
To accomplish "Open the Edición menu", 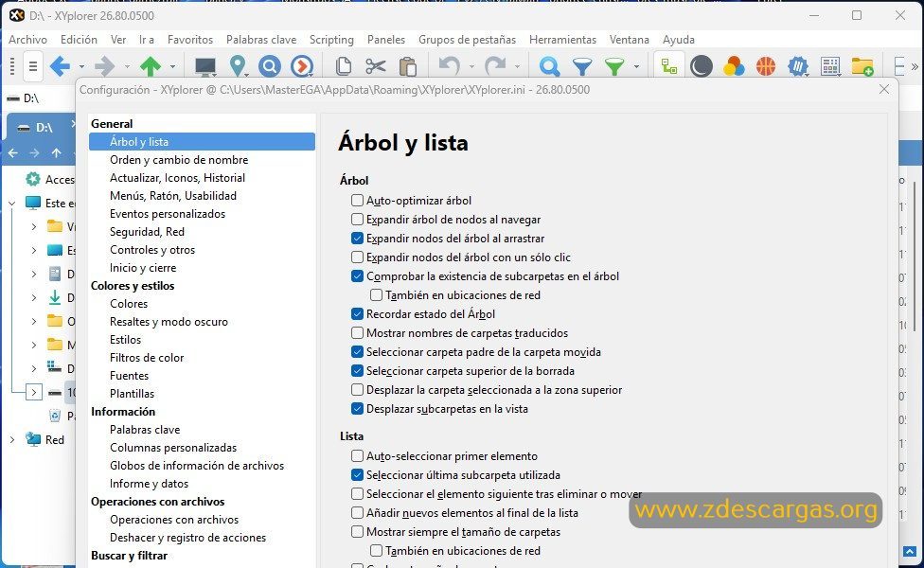I will click(79, 40).
